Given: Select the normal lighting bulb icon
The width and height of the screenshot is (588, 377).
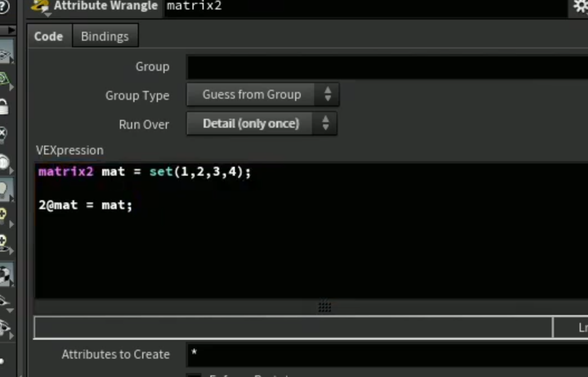Looking at the screenshot, I should (4, 190).
